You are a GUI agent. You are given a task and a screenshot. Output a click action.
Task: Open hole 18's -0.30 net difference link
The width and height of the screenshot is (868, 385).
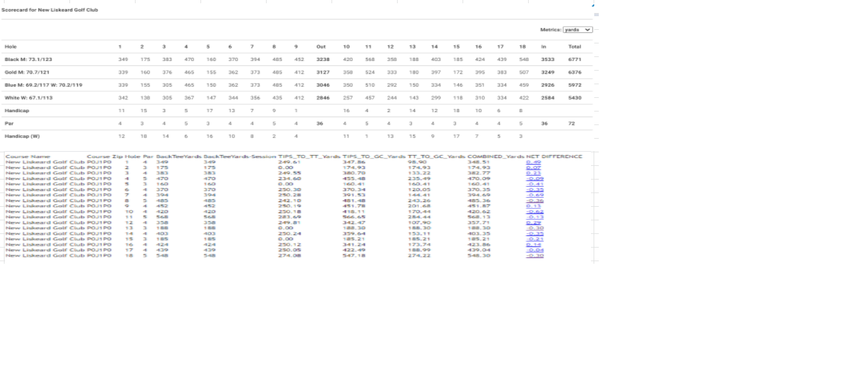tap(535, 256)
